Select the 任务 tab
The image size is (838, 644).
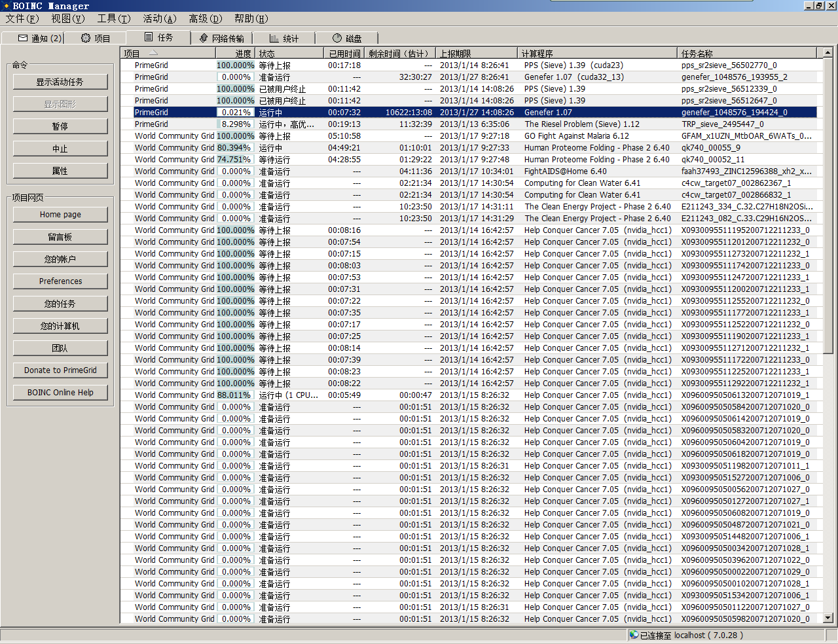point(158,37)
